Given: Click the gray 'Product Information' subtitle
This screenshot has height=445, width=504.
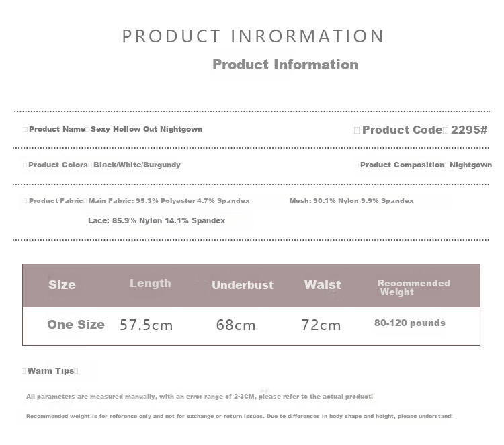Looking at the screenshot, I should click(285, 65).
